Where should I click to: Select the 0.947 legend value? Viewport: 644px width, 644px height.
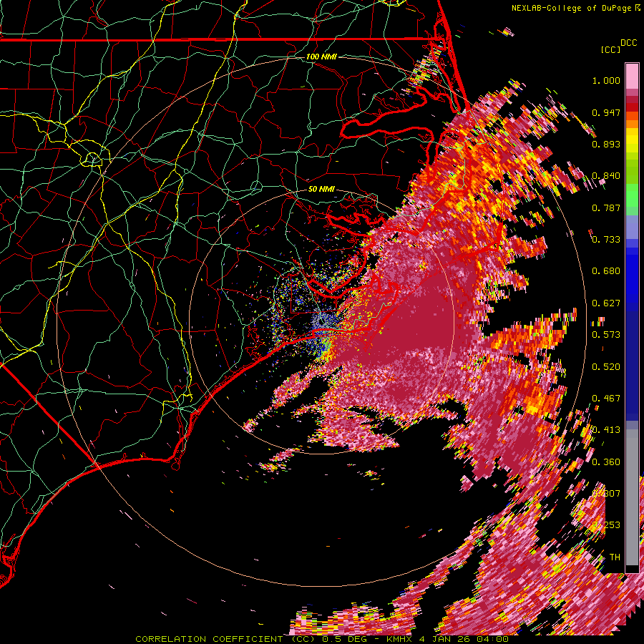click(x=606, y=112)
